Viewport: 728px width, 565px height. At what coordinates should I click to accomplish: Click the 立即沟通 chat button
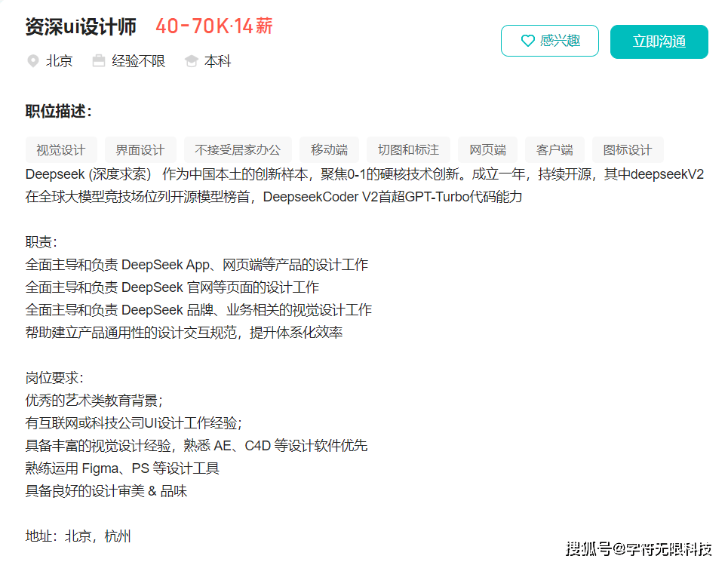point(659,41)
